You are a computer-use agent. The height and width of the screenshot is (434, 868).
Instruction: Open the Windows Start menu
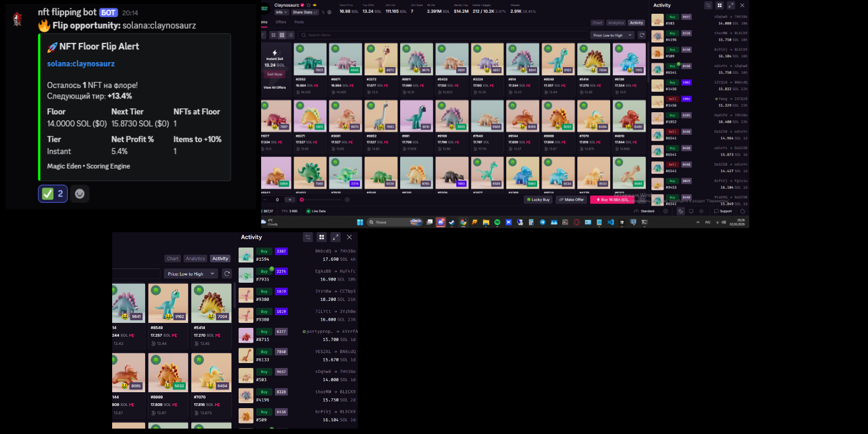tap(360, 222)
